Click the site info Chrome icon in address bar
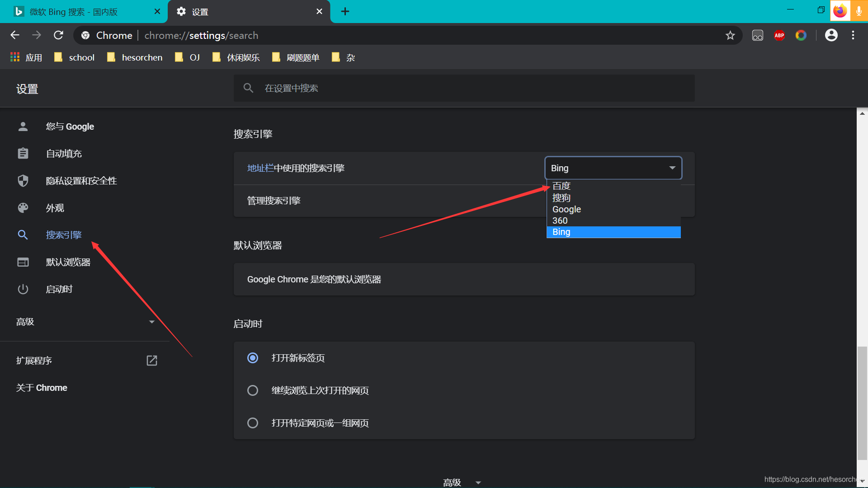This screenshot has width=868, height=488. (x=85, y=35)
